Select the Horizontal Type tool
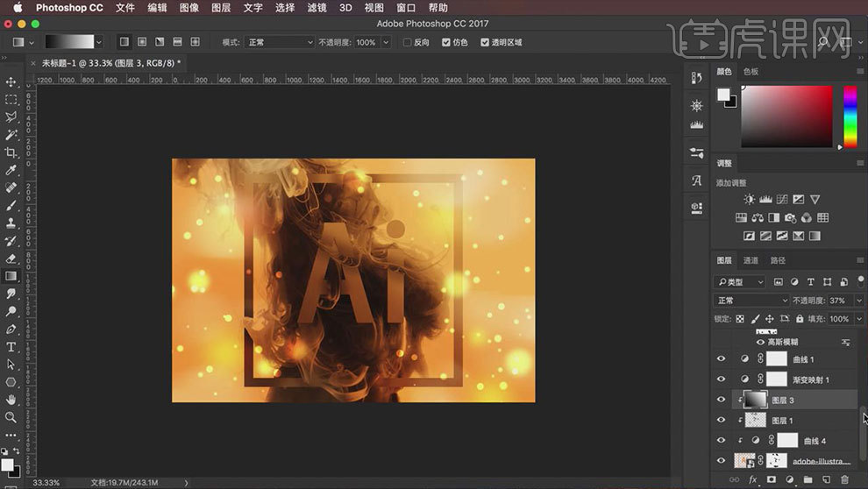 click(11, 347)
